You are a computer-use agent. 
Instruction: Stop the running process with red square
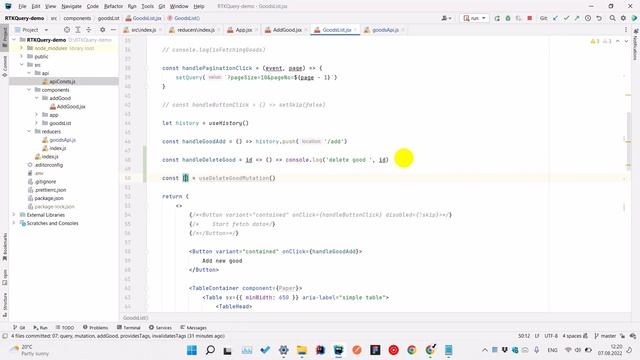point(529,18)
